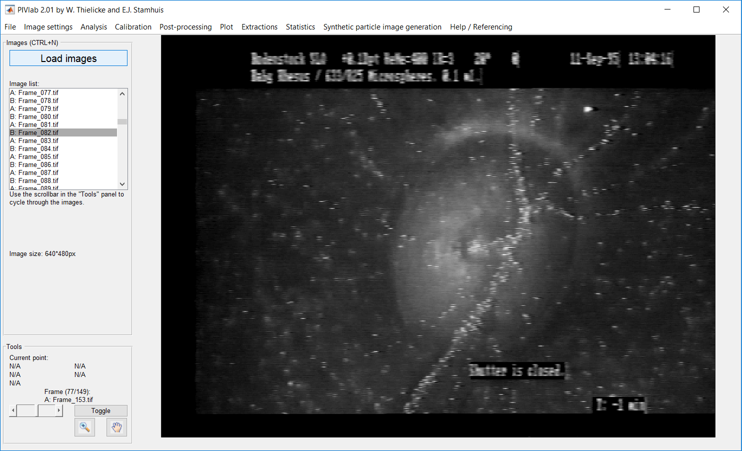Click the Load images button
Viewport: 742px width, 451px height.
[x=68, y=59]
